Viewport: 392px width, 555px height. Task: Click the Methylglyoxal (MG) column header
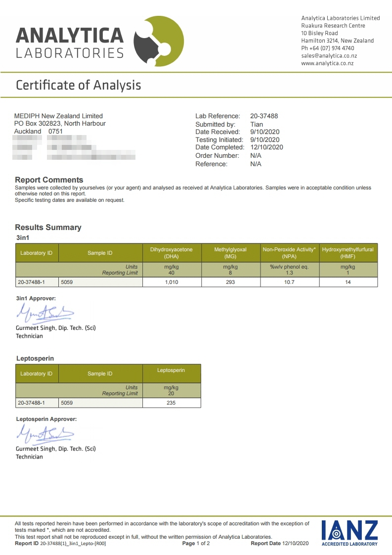(x=230, y=253)
